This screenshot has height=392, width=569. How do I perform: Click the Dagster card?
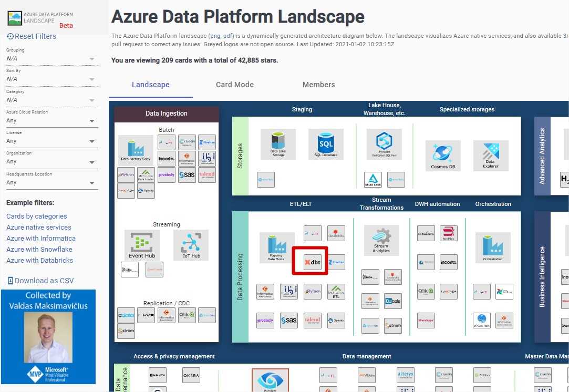pyautogui.click(x=482, y=321)
